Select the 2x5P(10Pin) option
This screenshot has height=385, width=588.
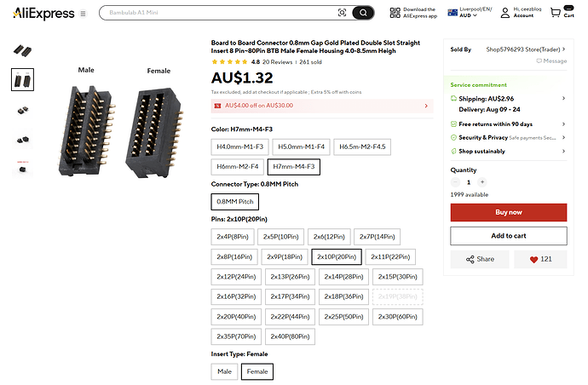click(281, 237)
